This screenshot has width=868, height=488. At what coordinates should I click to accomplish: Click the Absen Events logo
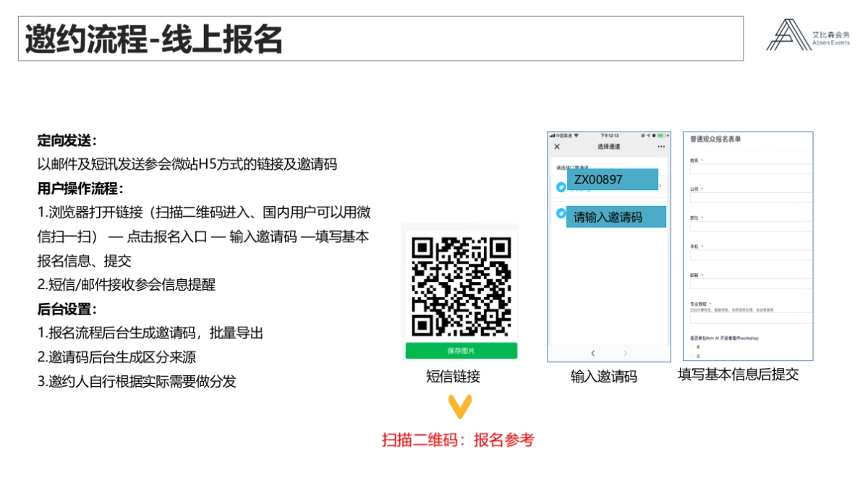pos(803,35)
